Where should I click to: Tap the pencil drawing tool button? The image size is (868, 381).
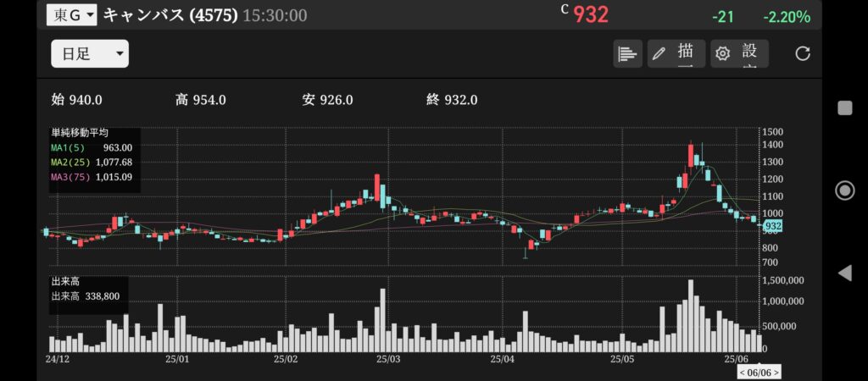coord(676,53)
